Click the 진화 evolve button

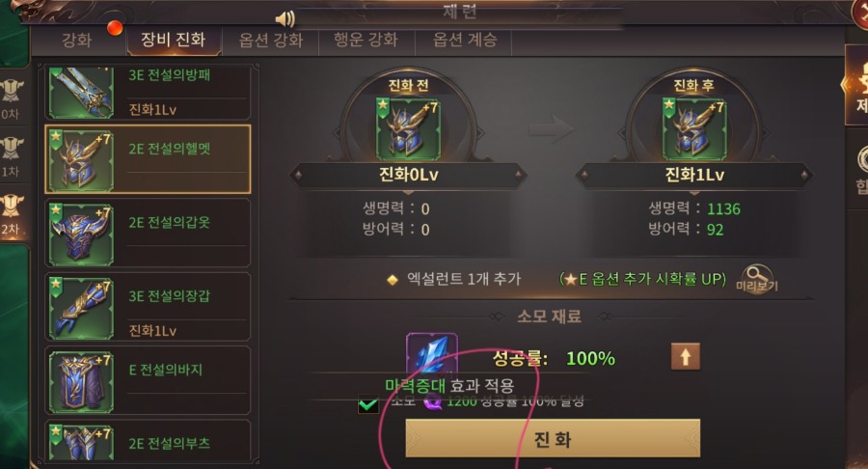point(553,438)
